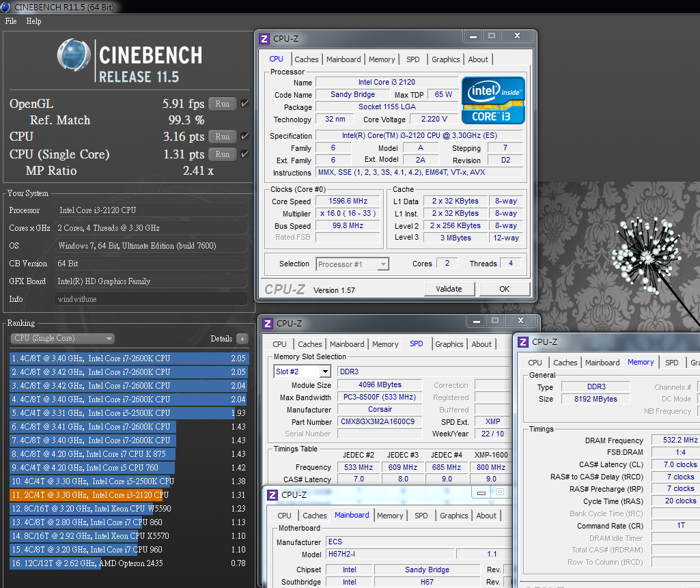Image resolution: width=700 pixels, height=588 pixels.
Task: Select SPD tab in Mainboard CPU-Z window
Action: pyautogui.click(x=421, y=516)
